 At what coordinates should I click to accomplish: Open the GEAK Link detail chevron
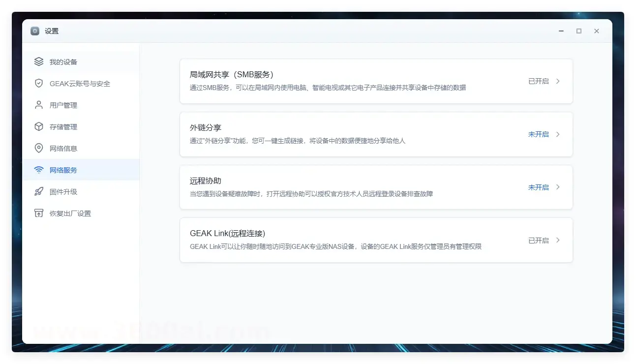pyautogui.click(x=558, y=240)
